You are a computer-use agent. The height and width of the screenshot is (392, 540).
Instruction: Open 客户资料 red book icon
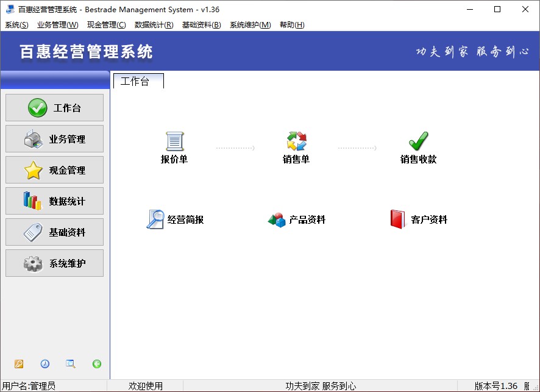click(398, 219)
